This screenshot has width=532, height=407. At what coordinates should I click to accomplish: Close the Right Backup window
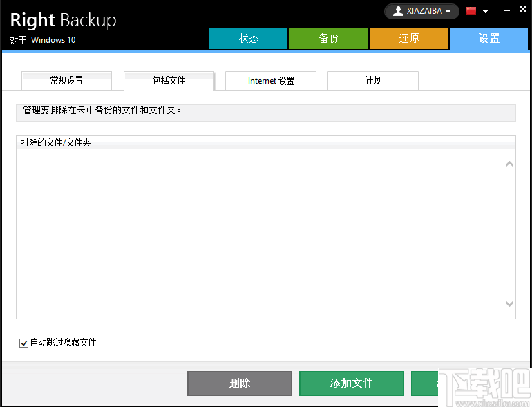point(523,10)
